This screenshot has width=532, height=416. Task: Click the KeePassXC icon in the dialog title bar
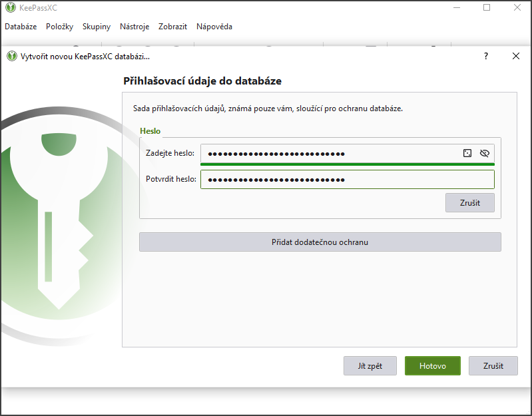pyautogui.click(x=12, y=57)
